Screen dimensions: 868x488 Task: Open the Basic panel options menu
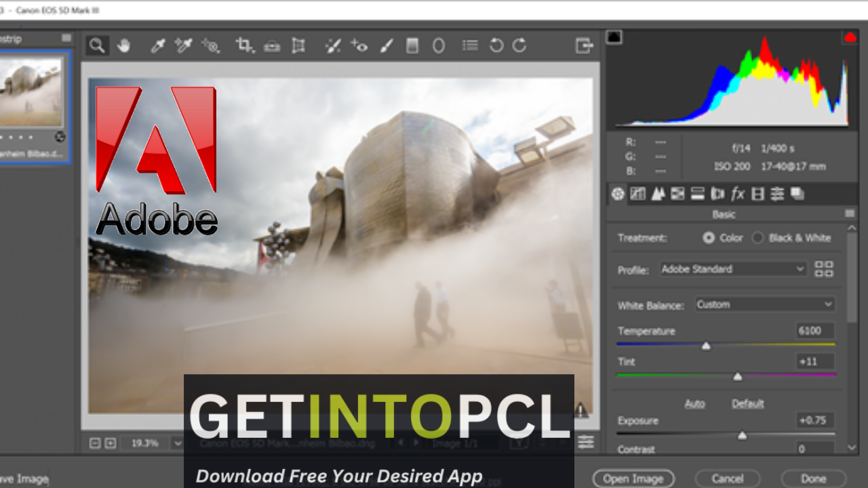(850, 214)
